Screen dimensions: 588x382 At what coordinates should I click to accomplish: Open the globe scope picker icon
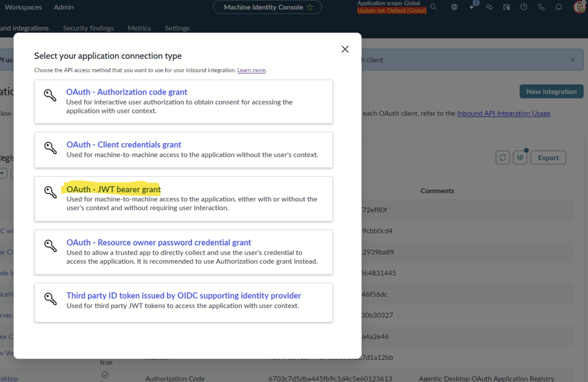tap(454, 7)
